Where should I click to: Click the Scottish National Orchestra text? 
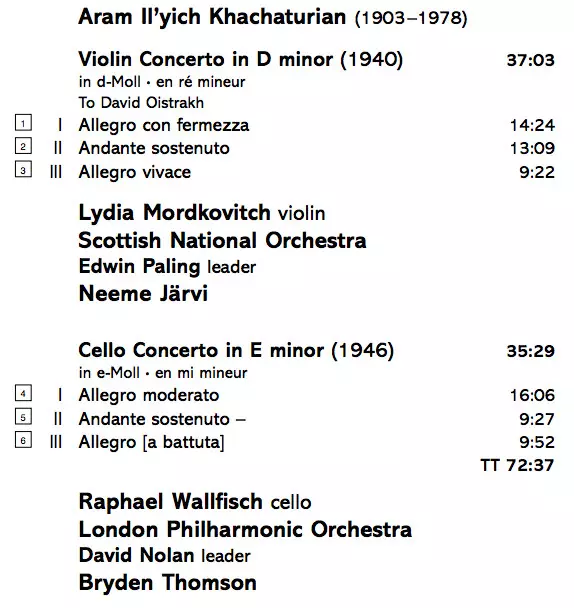click(x=222, y=240)
